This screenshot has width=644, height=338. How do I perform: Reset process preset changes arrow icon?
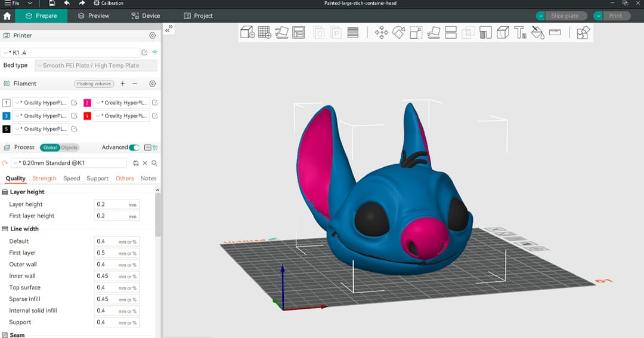tap(5, 163)
